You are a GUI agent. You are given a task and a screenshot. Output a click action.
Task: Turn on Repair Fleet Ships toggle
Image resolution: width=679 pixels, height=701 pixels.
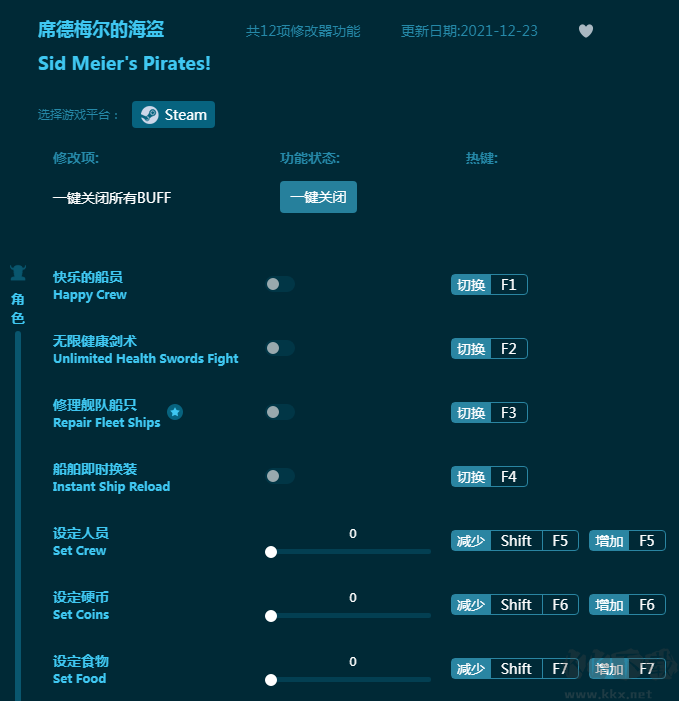[x=280, y=412]
